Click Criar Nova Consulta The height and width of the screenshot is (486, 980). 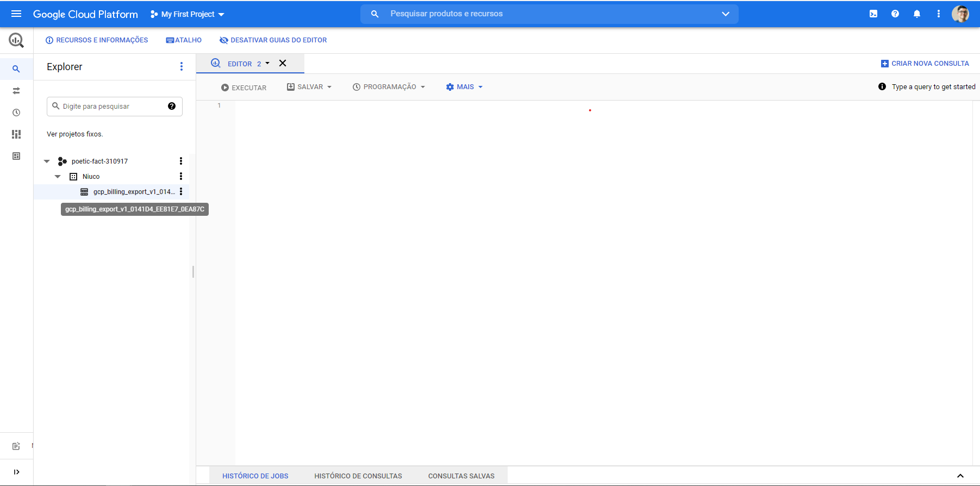point(925,64)
